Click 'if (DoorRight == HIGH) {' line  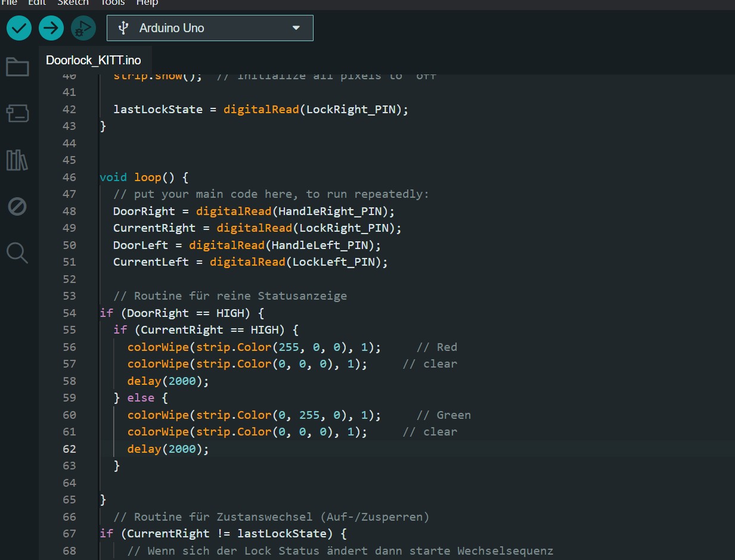[x=182, y=313]
